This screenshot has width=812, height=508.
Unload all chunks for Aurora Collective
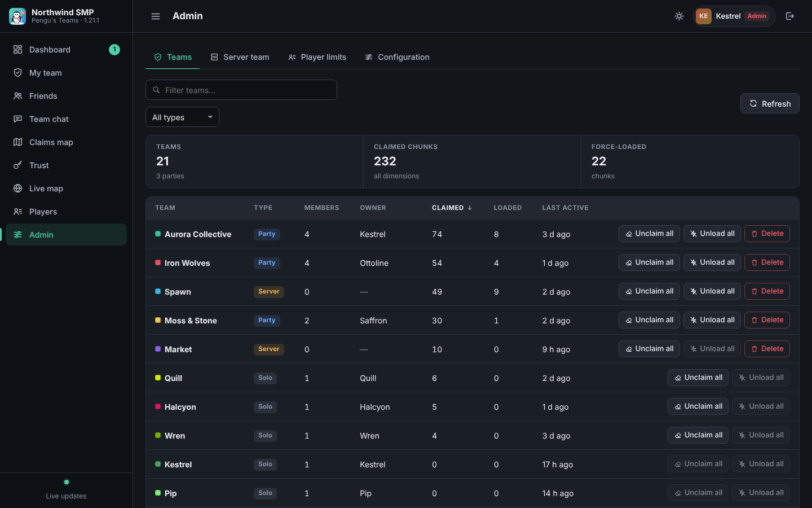[x=713, y=234]
